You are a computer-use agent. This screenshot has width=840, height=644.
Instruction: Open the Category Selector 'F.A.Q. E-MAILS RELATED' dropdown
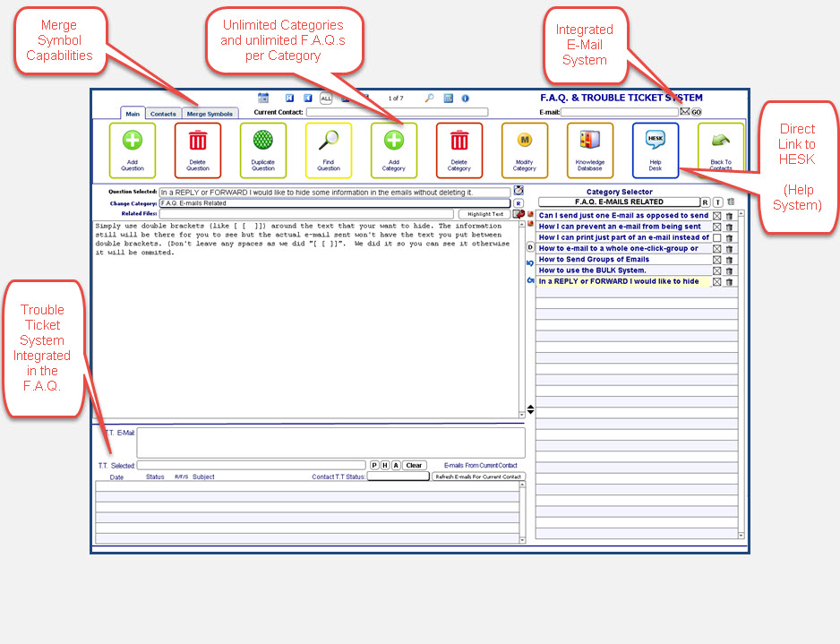click(x=618, y=202)
